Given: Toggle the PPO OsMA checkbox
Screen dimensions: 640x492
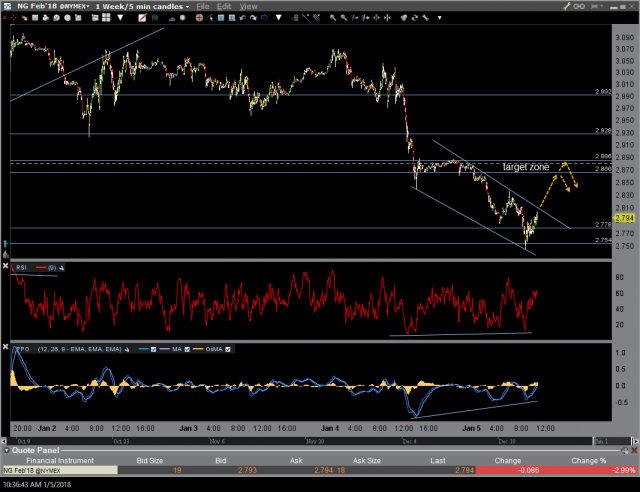Looking at the screenshot, I should pyautogui.click(x=228, y=349).
